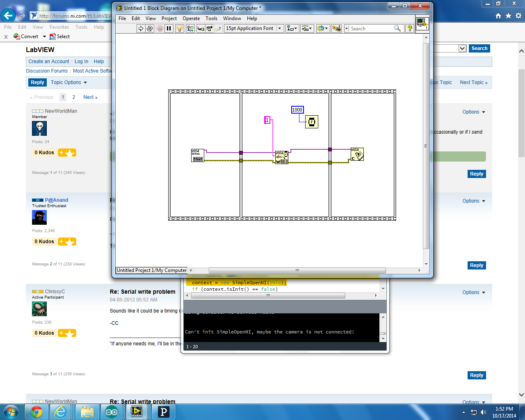
Task: Open LabVIEW File menu
Action: [x=122, y=18]
